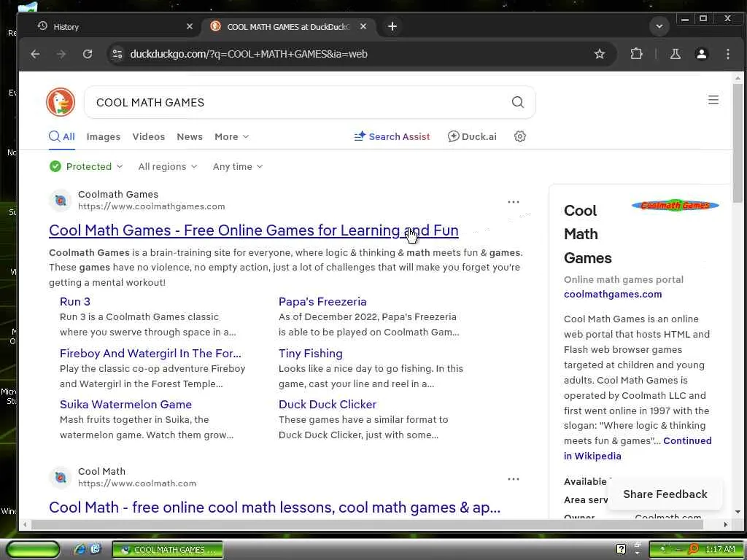
Task: Close the COOL MATH GAMES tab
Action: tap(363, 27)
